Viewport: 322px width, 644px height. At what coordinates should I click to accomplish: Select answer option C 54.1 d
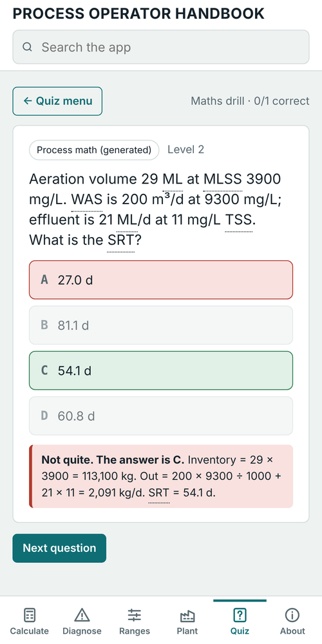coord(161,370)
